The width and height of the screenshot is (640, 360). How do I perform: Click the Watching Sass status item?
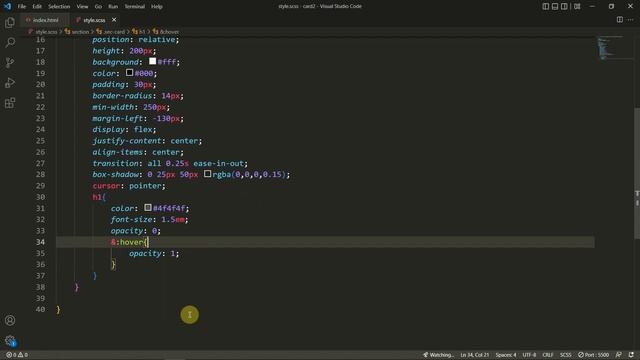click(x=438, y=355)
